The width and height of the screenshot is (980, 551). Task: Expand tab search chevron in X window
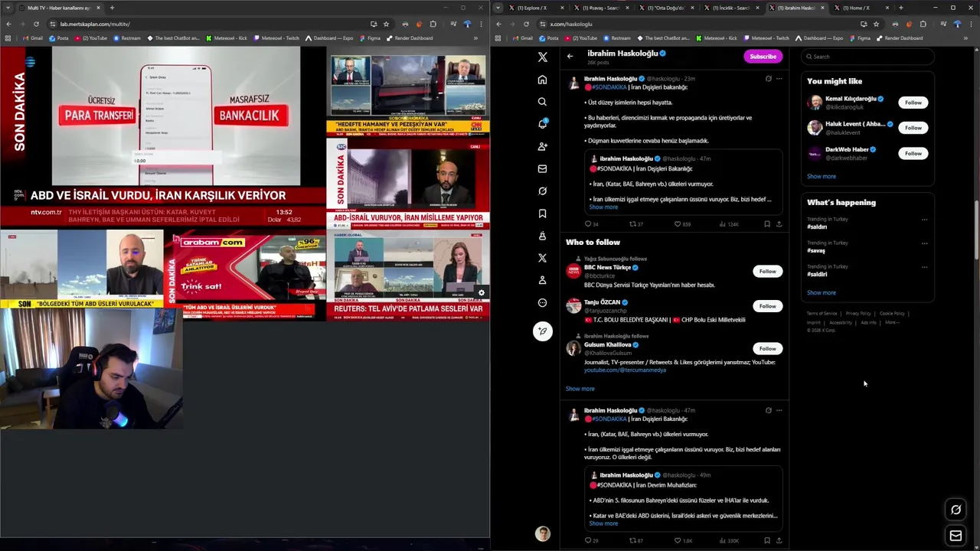498,8
